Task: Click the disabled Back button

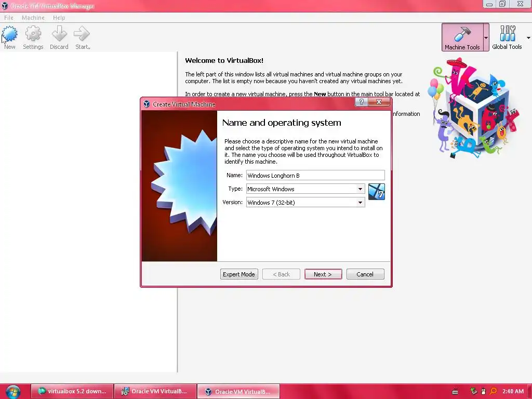Action: point(281,274)
